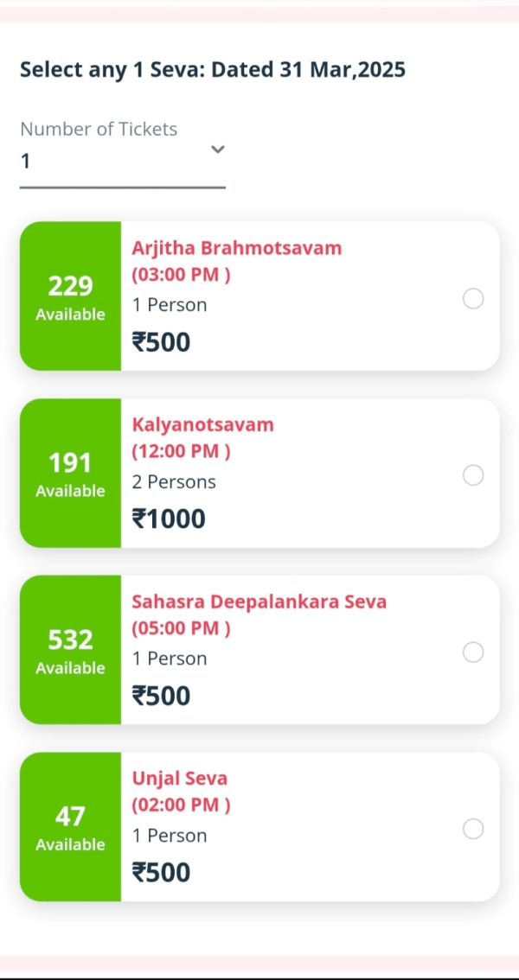Viewport: 519px width, 980px height.
Task: Choose the Sahasra Deepalankara Seva radio option
Action: (x=473, y=652)
